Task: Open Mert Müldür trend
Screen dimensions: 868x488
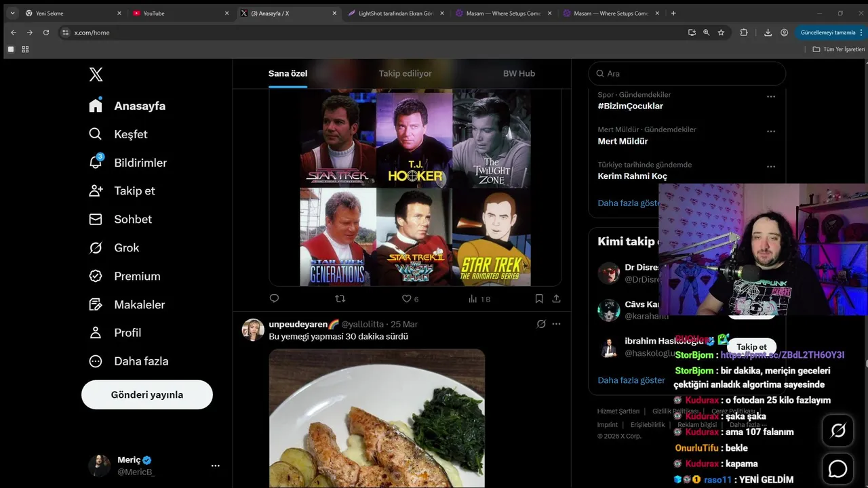Action: [x=623, y=141]
